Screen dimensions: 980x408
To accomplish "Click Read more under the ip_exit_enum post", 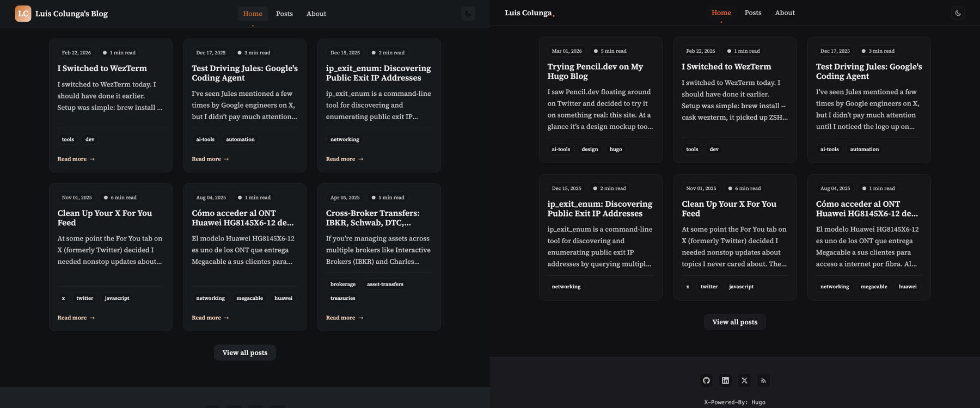I will [x=345, y=159].
